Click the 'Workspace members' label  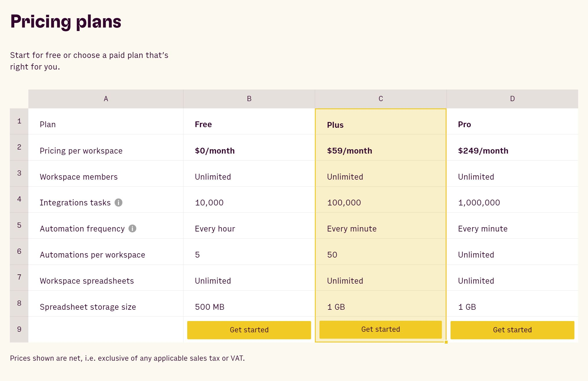pyautogui.click(x=79, y=177)
